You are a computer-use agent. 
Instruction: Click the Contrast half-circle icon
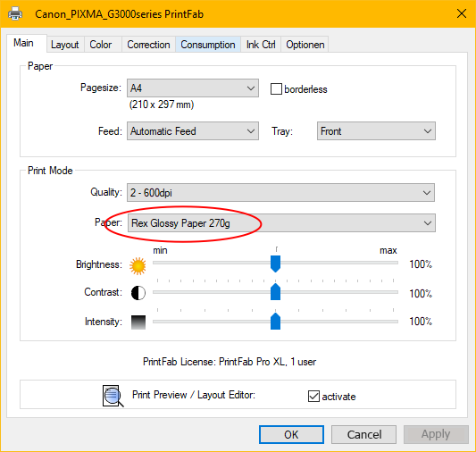tap(138, 293)
